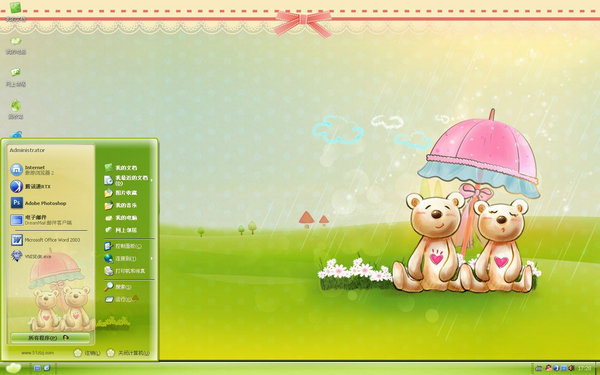Open the top My Documents desktop icon
The width and height of the screenshot is (600, 375).
16,11
